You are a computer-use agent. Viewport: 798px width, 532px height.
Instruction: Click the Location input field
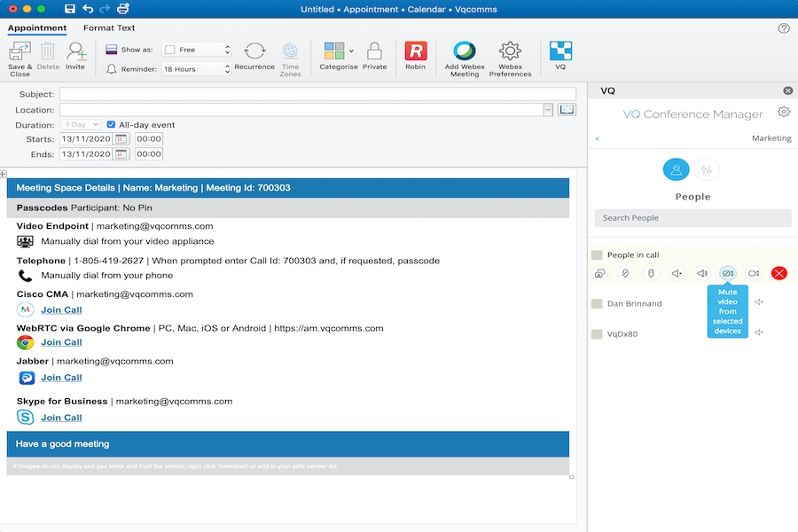(301, 109)
